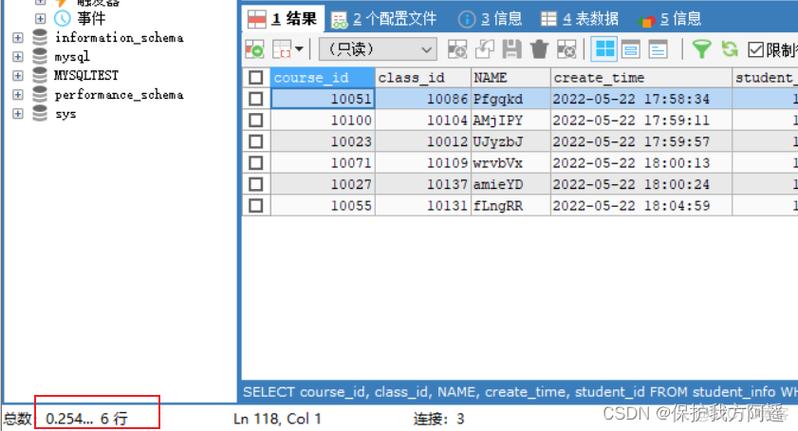This screenshot has height=431, width=798.
Task: Select the sys database
Action: click(66, 114)
